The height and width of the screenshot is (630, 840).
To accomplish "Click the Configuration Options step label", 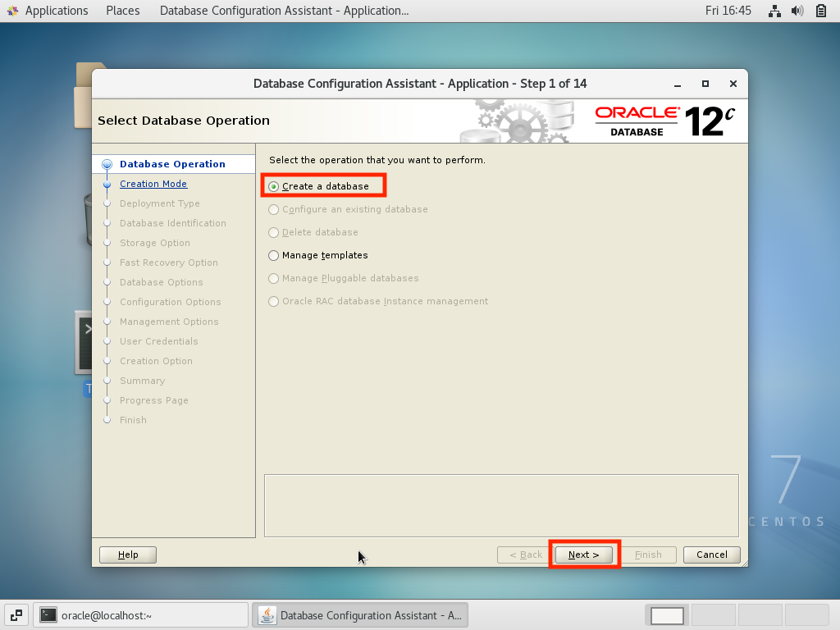I will pyautogui.click(x=171, y=302).
